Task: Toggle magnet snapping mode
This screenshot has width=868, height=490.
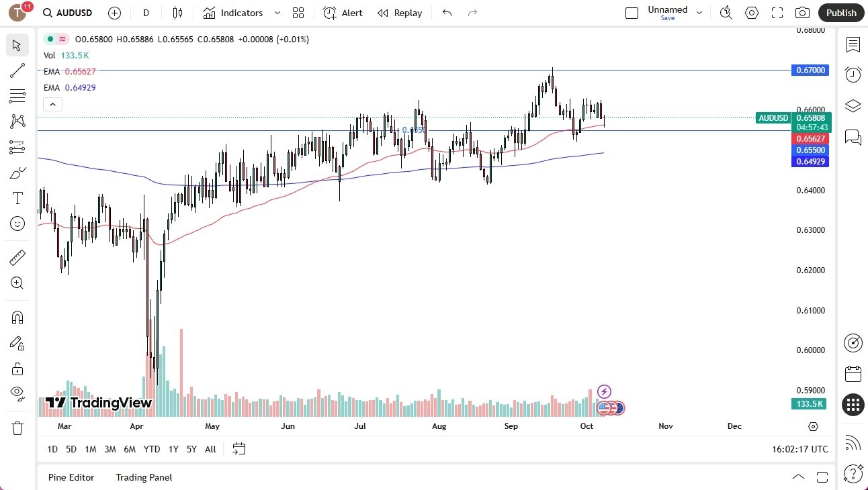Action: 17,317
